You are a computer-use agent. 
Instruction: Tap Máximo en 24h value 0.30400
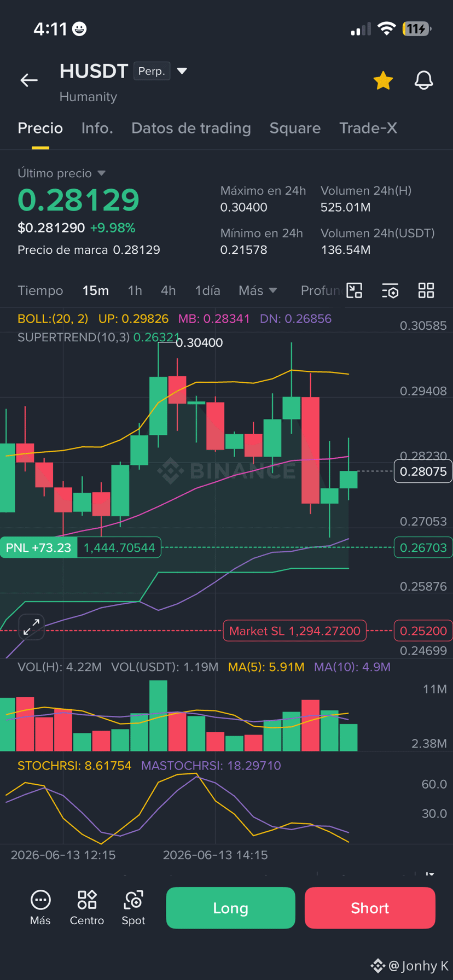(x=243, y=208)
